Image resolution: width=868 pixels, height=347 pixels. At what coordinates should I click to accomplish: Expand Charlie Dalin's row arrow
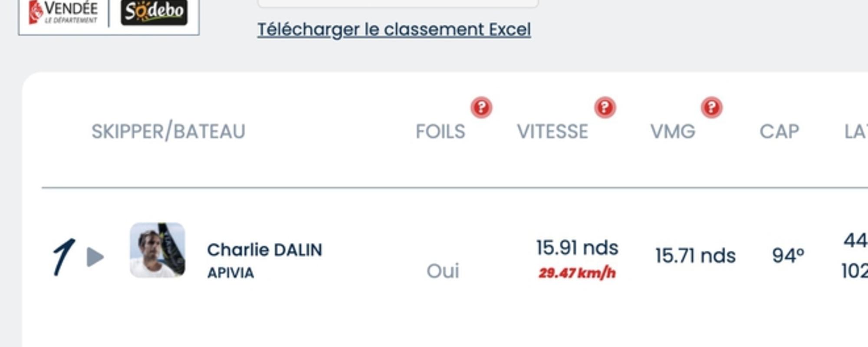tap(95, 257)
